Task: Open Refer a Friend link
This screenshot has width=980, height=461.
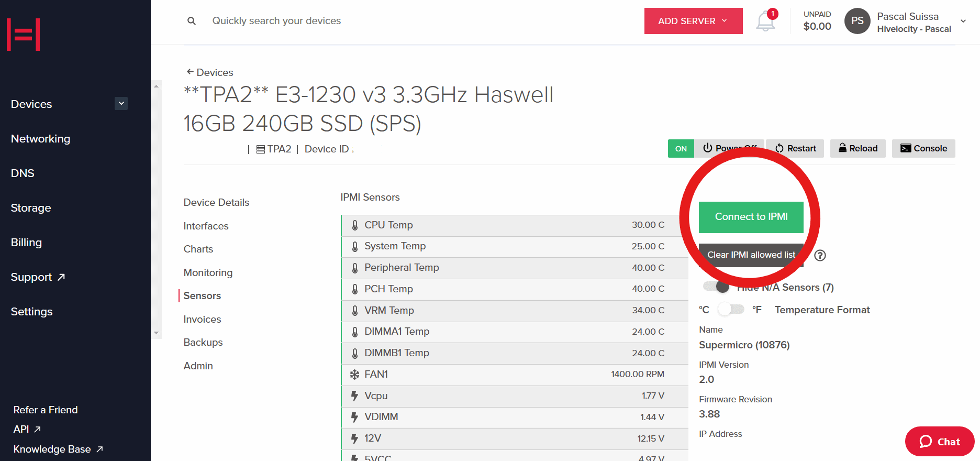Action: coord(46,410)
